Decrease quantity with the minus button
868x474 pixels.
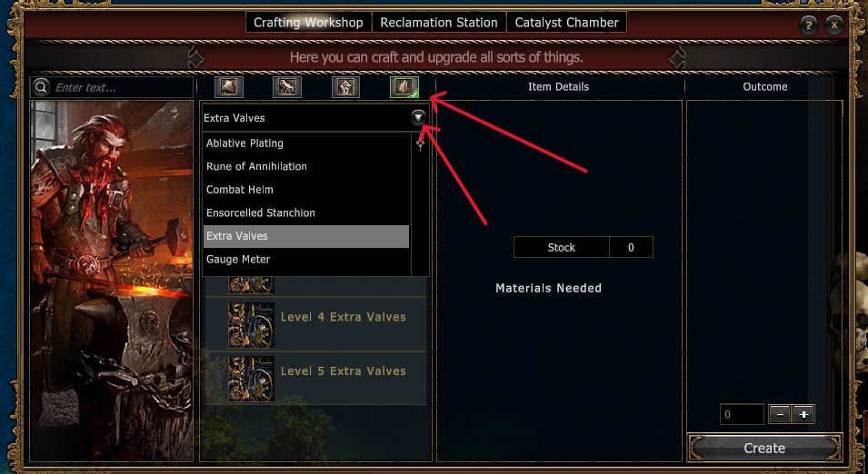click(x=780, y=414)
